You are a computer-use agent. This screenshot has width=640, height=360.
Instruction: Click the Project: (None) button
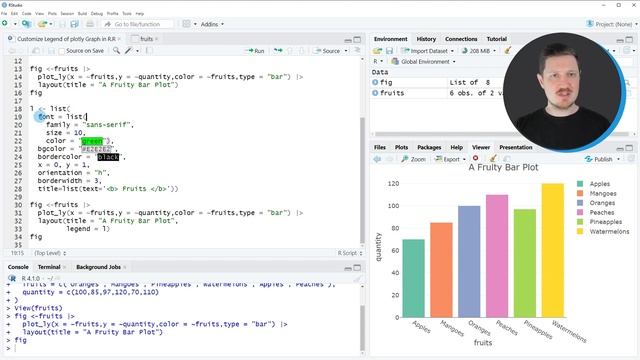click(612, 24)
